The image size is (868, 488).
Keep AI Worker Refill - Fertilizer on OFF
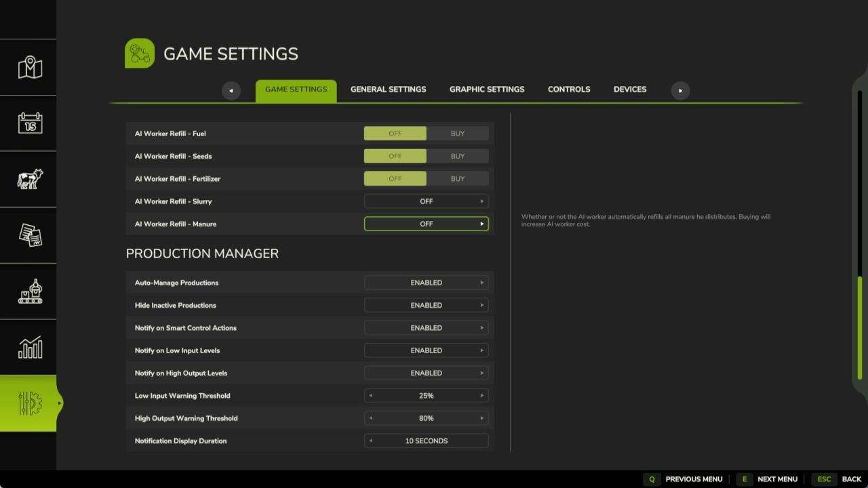[395, 178]
